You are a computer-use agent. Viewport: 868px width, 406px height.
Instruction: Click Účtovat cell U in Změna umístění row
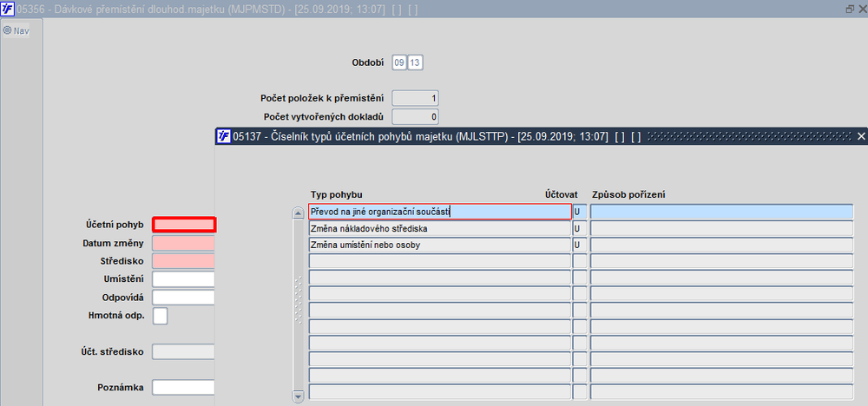(x=580, y=245)
